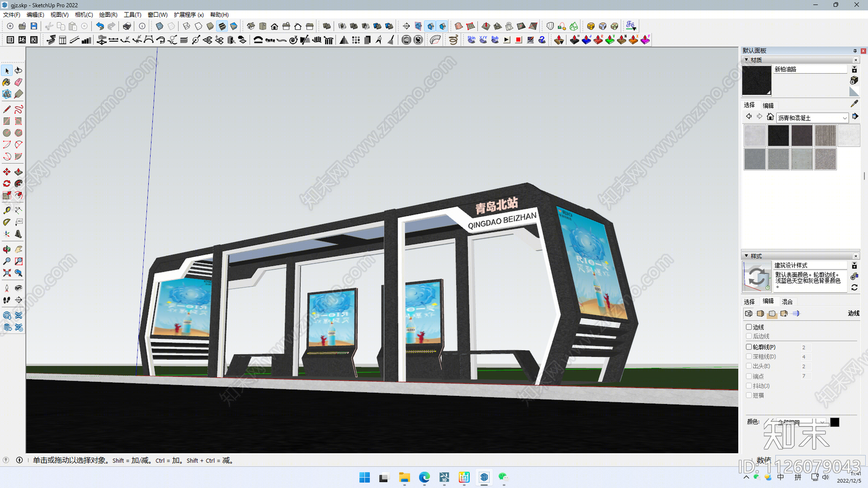The height and width of the screenshot is (488, 868).
Task: Click the create material icon
Action: coord(854,80)
